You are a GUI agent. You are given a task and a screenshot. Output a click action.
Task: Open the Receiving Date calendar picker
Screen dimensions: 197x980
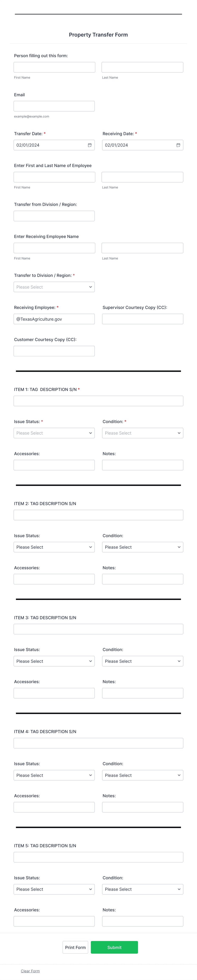coord(178,144)
